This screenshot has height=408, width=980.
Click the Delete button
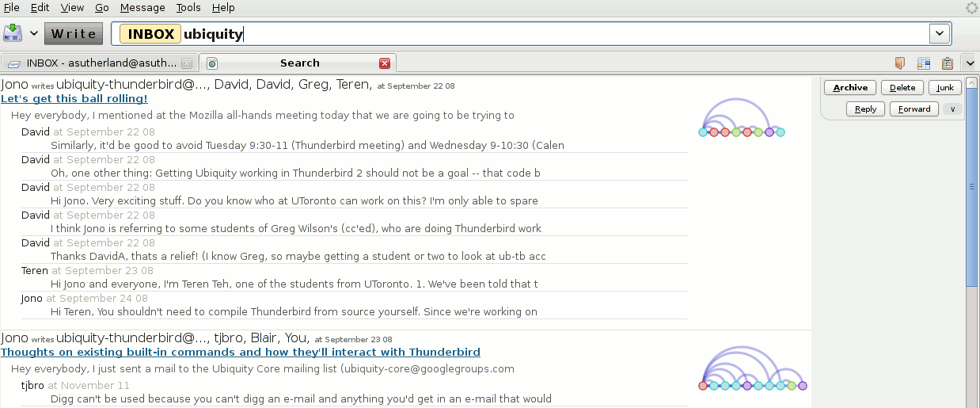[902, 88]
